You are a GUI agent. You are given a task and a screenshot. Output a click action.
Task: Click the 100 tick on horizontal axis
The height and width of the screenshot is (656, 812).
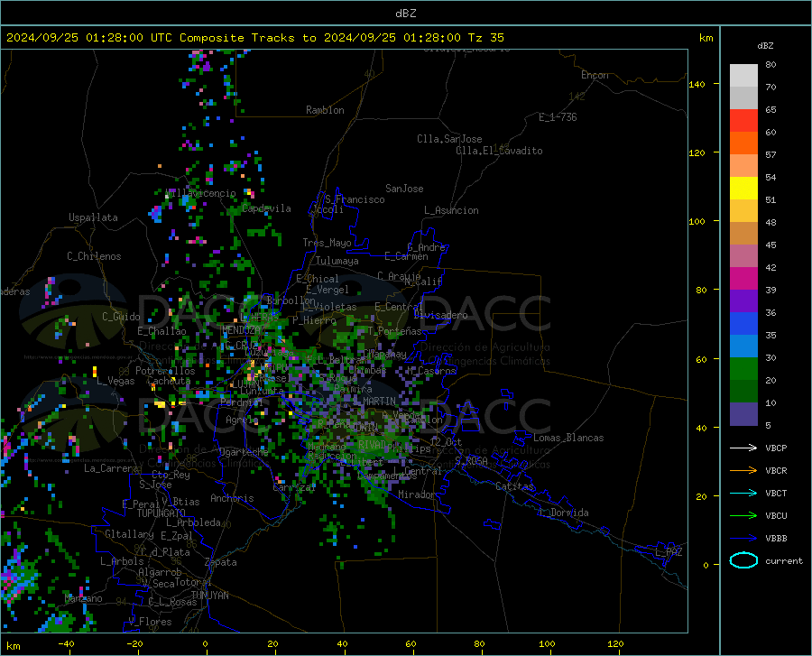(x=547, y=643)
